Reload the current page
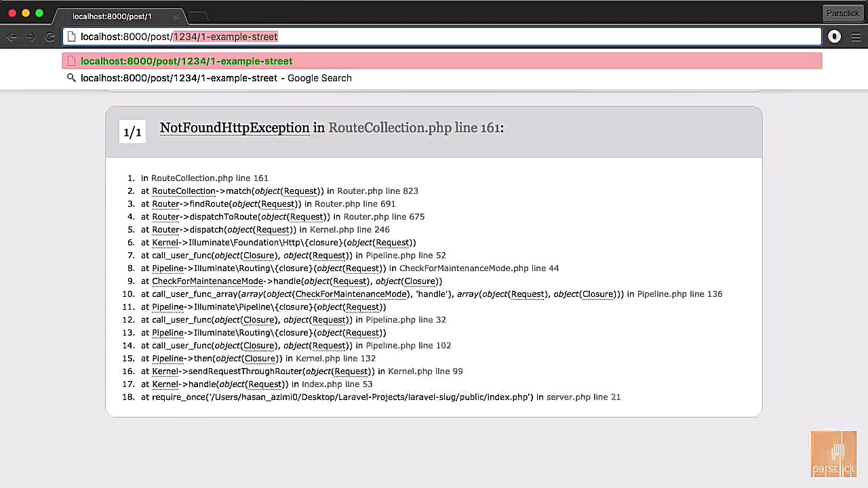This screenshot has height=488, width=868. pos(50,37)
